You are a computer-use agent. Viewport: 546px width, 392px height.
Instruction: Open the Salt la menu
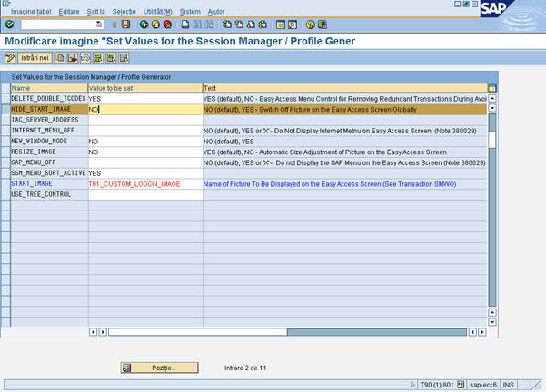click(x=95, y=12)
